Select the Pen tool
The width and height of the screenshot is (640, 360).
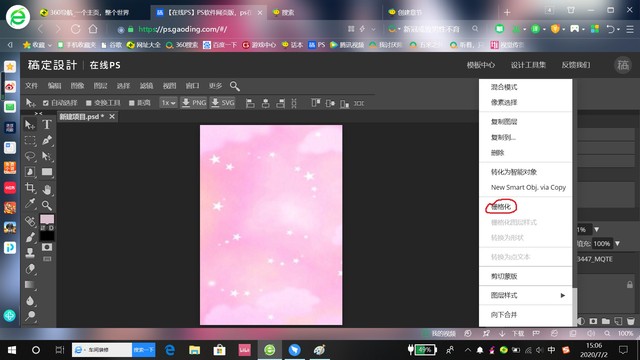pyautogui.click(x=47, y=140)
